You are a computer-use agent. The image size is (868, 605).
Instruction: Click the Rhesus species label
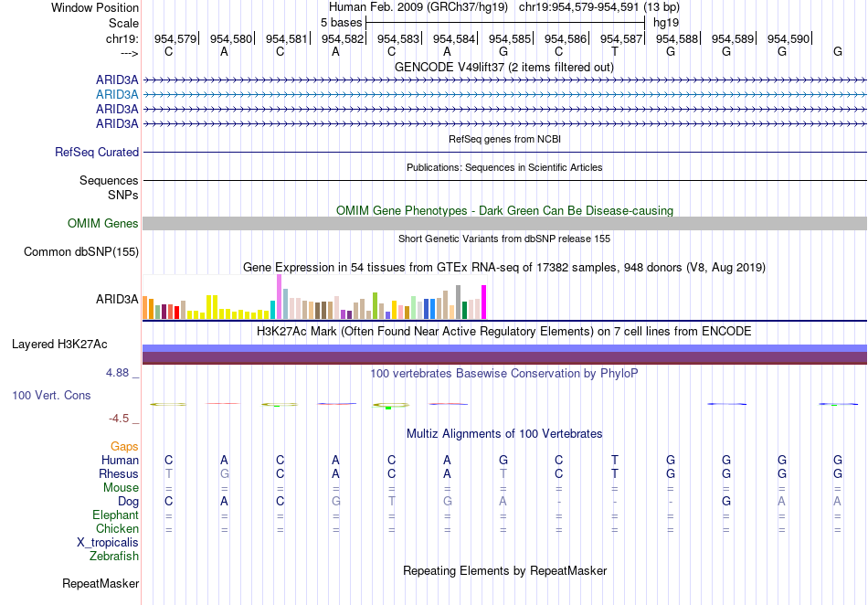[x=119, y=474]
